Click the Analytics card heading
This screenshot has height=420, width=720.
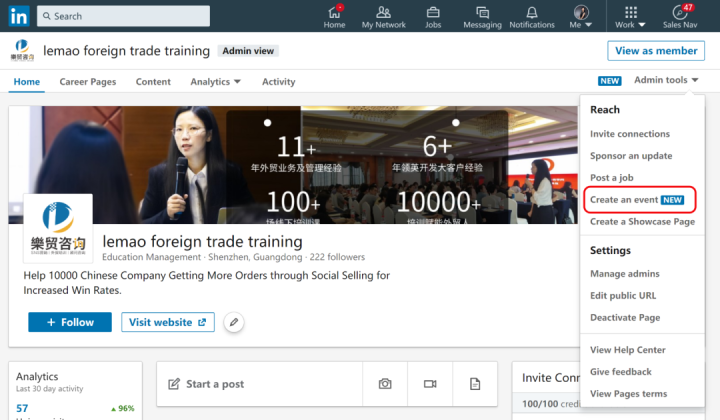point(37,376)
